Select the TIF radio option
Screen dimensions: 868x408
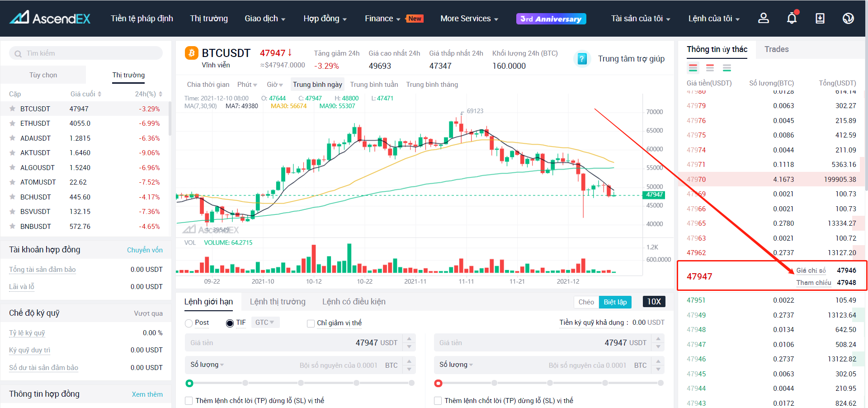click(x=230, y=323)
